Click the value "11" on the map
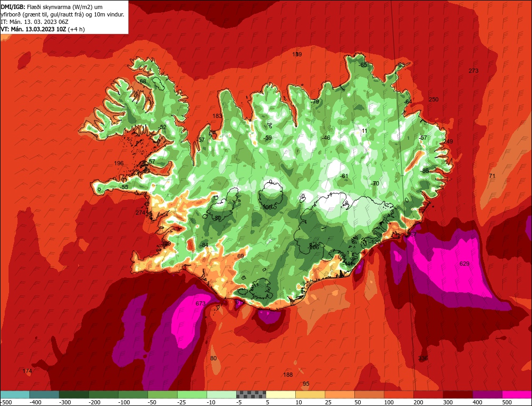 [364, 131]
